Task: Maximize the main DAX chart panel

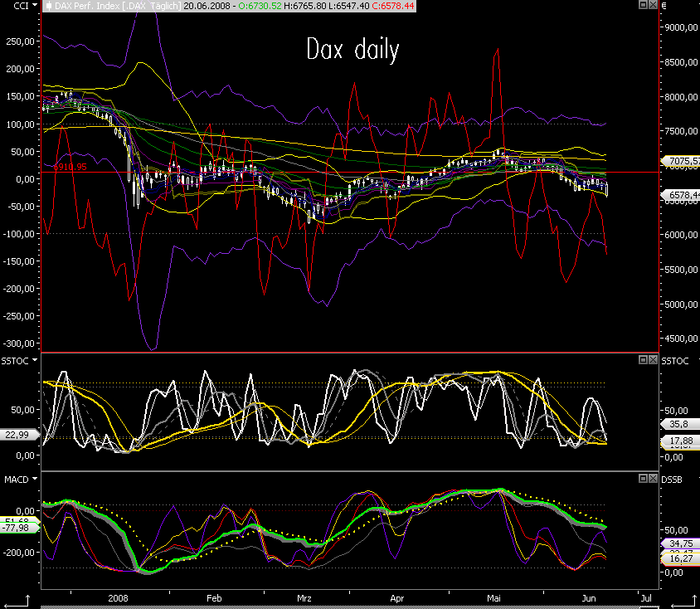Action: pyautogui.click(x=643, y=5)
